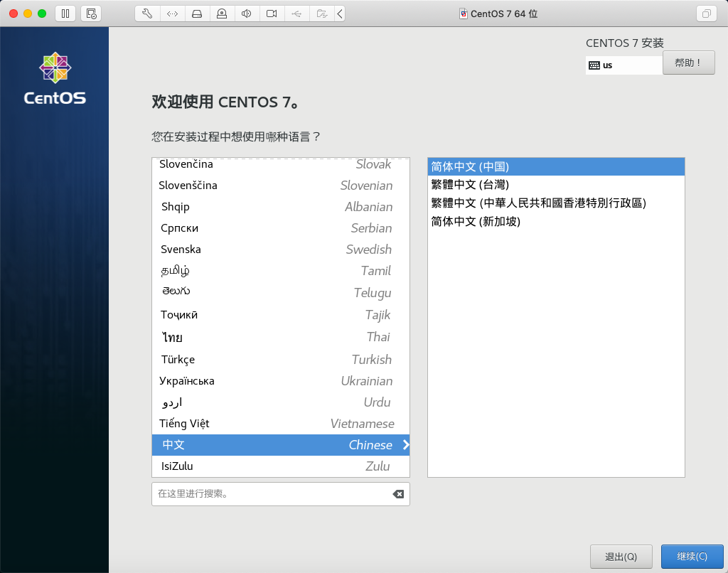Select Telugu language row
The width and height of the screenshot is (728, 573).
[x=280, y=292]
